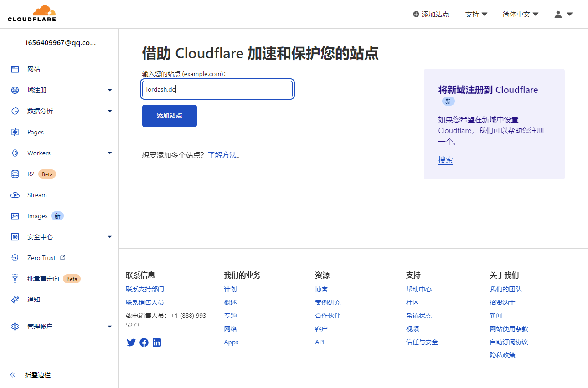This screenshot has height=388, width=588.
Task: Open 合作伙伴 footer link
Action: point(328,316)
